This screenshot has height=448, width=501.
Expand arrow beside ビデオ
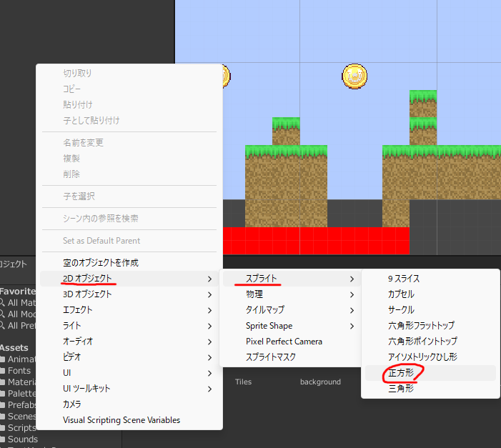(209, 357)
